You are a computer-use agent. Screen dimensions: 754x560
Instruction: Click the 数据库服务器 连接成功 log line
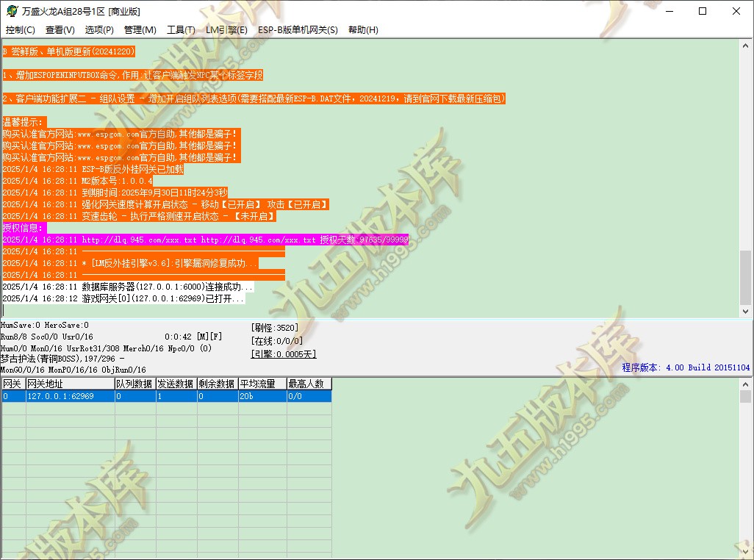click(127, 287)
